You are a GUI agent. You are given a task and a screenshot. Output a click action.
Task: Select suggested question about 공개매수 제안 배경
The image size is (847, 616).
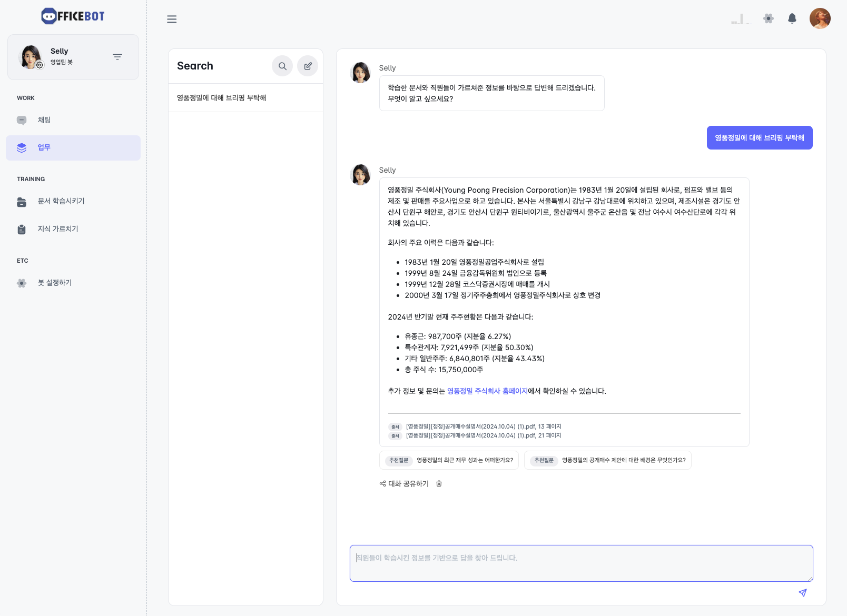coord(608,460)
